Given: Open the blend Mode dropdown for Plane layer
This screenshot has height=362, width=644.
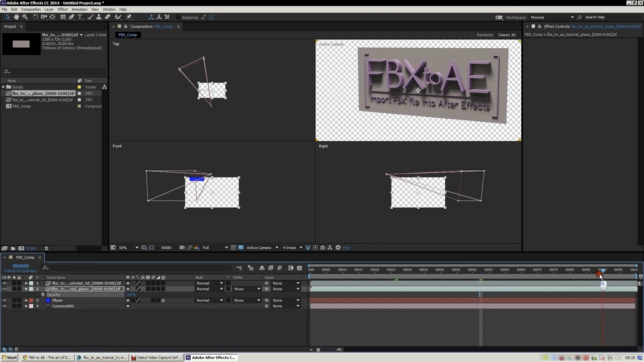Looking at the screenshot, I should 210,300.
